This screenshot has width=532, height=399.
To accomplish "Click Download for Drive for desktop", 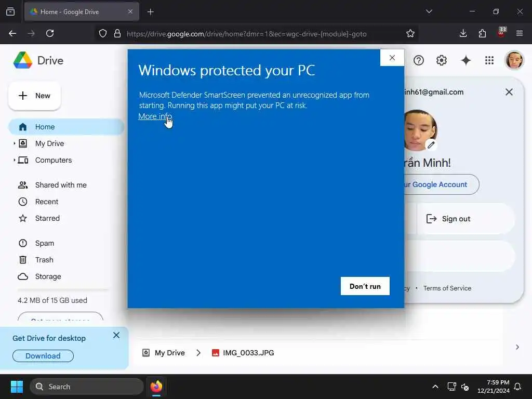I will pos(43,356).
